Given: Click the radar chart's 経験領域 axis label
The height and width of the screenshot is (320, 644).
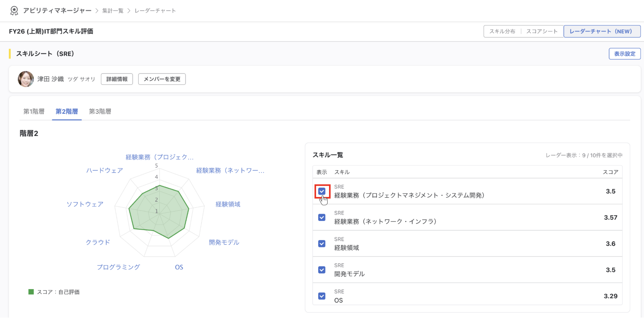Looking at the screenshot, I should tap(228, 204).
